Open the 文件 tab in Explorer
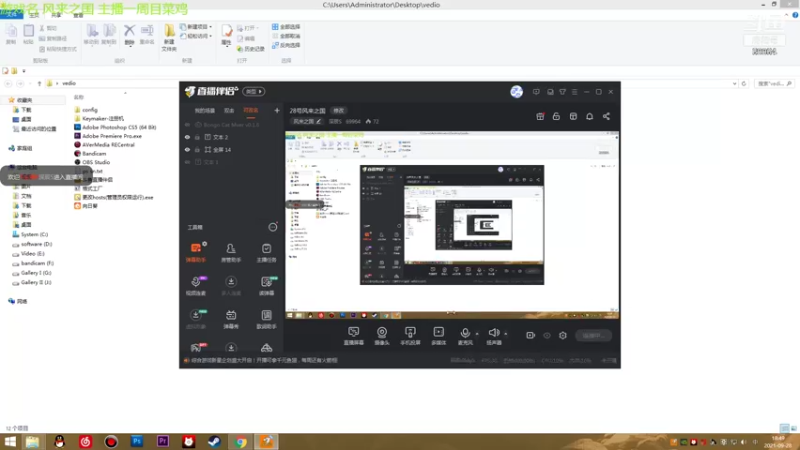The image size is (800, 450). click(11, 15)
